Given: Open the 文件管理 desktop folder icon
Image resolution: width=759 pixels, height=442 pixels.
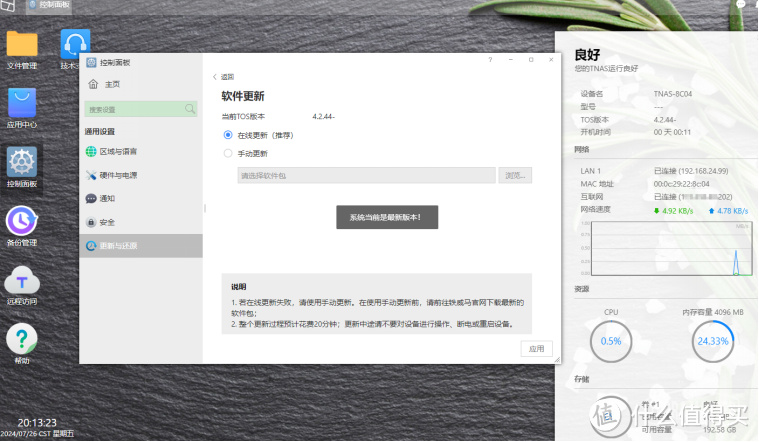Looking at the screenshot, I should point(22,45).
